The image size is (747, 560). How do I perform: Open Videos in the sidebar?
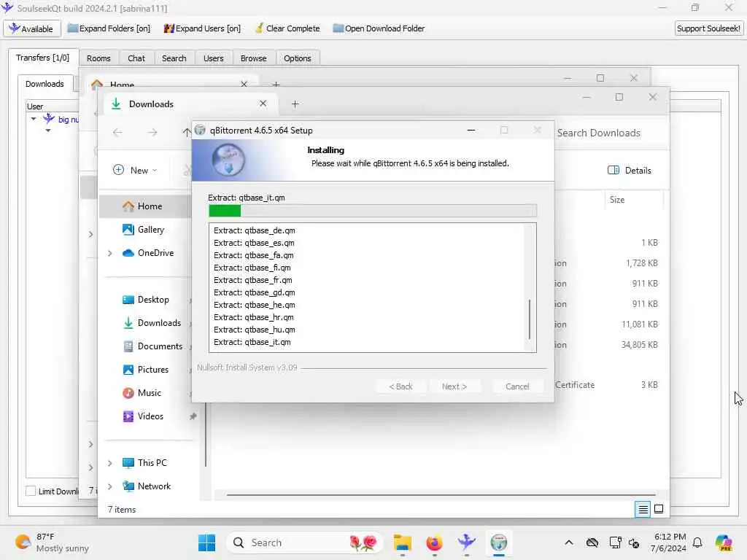click(x=150, y=416)
